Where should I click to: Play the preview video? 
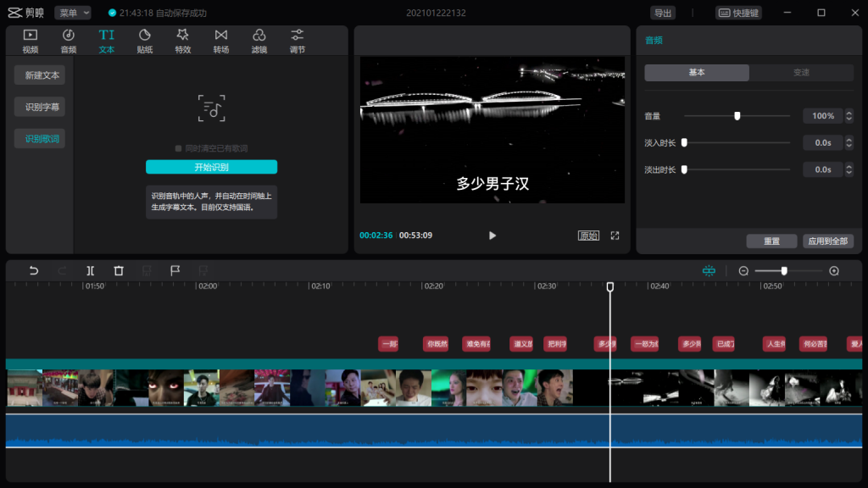pos(492,236)
